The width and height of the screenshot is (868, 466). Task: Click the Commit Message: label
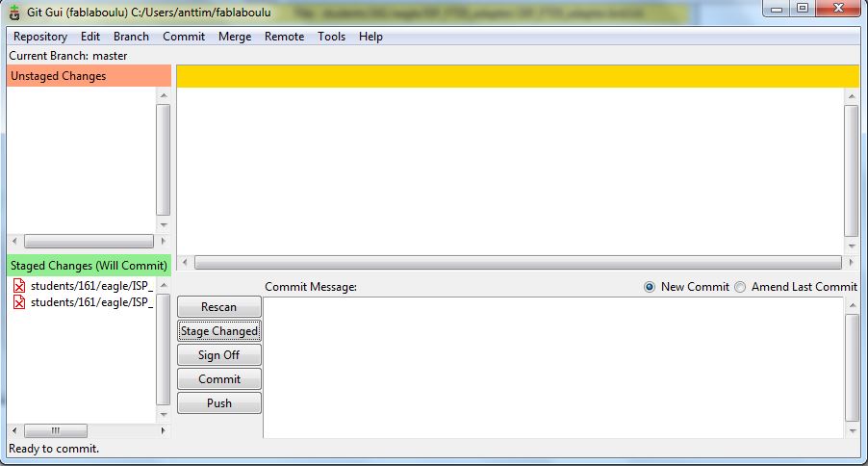pyautogui.click(x=311, y=287)
